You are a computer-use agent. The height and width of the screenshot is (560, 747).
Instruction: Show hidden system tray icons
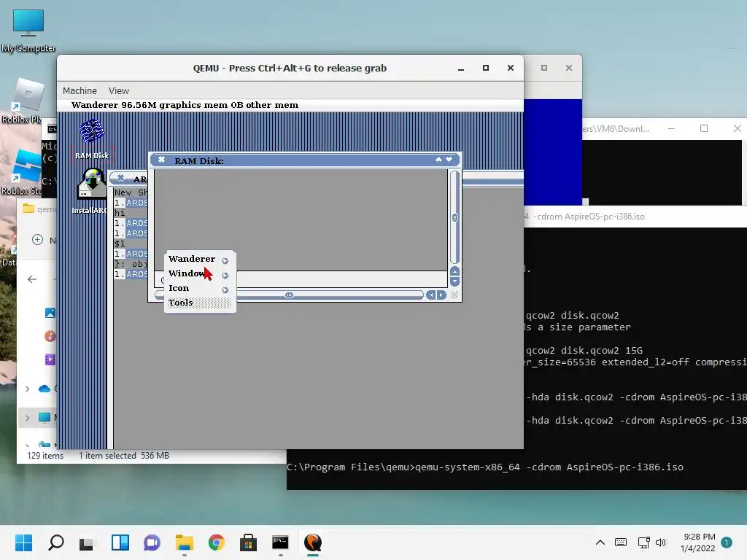600,542
